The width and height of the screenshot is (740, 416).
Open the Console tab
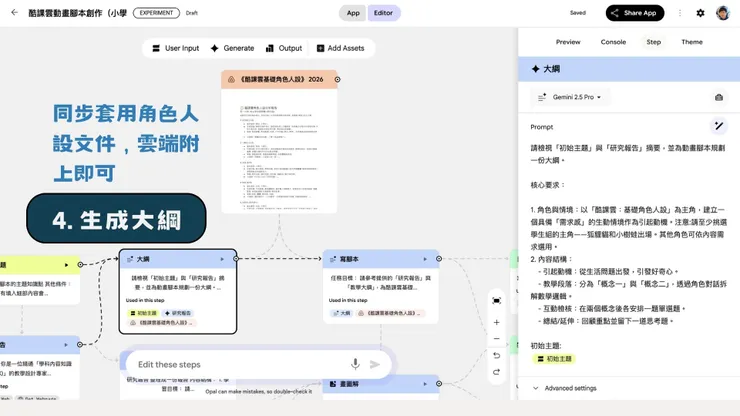[x=613, y=42]
